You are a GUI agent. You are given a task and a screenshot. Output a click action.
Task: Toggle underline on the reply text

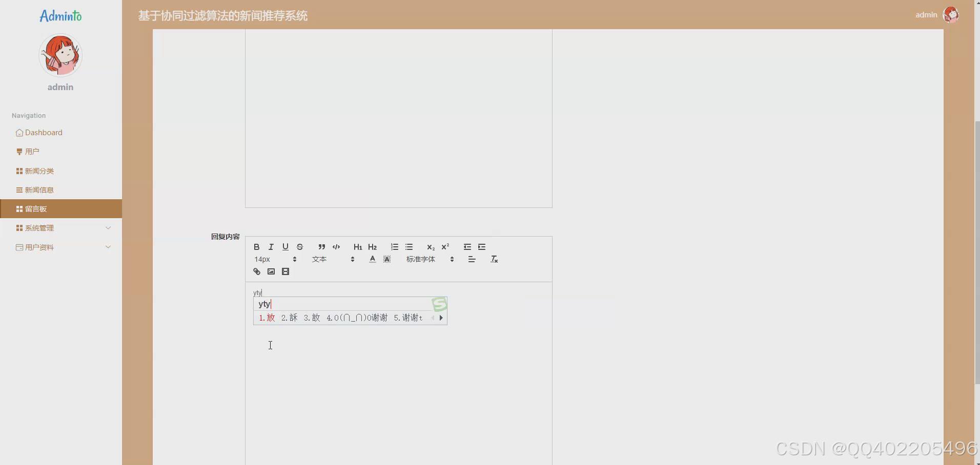pos(285,247)
